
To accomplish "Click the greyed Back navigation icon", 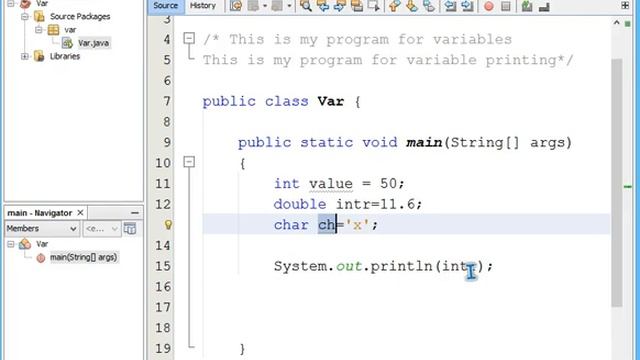I will [x=253, y=6].
